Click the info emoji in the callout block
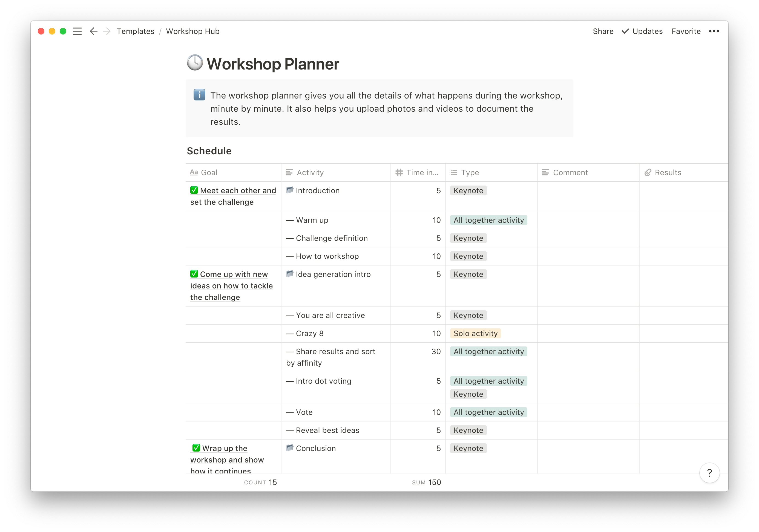The image size is (759, 532). pos(199,95)
